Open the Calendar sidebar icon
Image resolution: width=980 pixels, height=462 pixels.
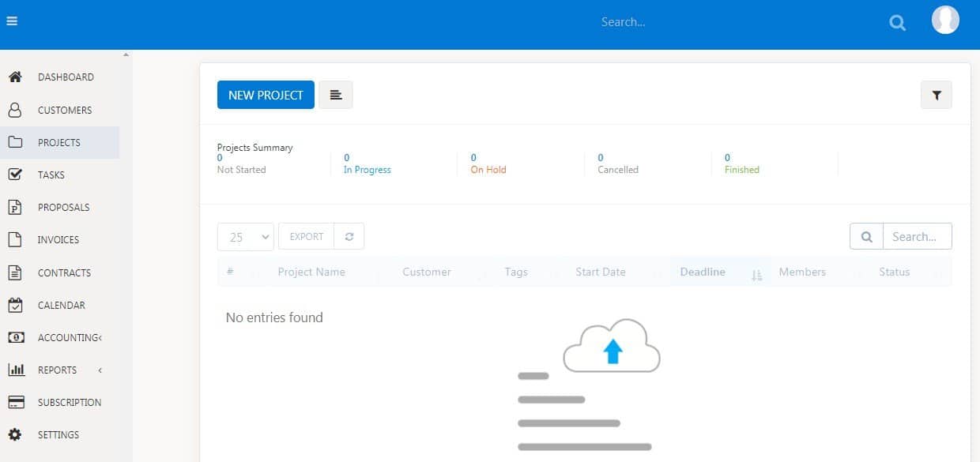15,305
